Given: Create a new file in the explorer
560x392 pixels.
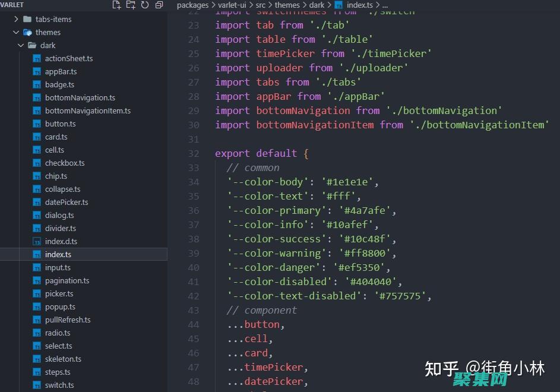Looking at the screenshot, I should tap(116, 5).
